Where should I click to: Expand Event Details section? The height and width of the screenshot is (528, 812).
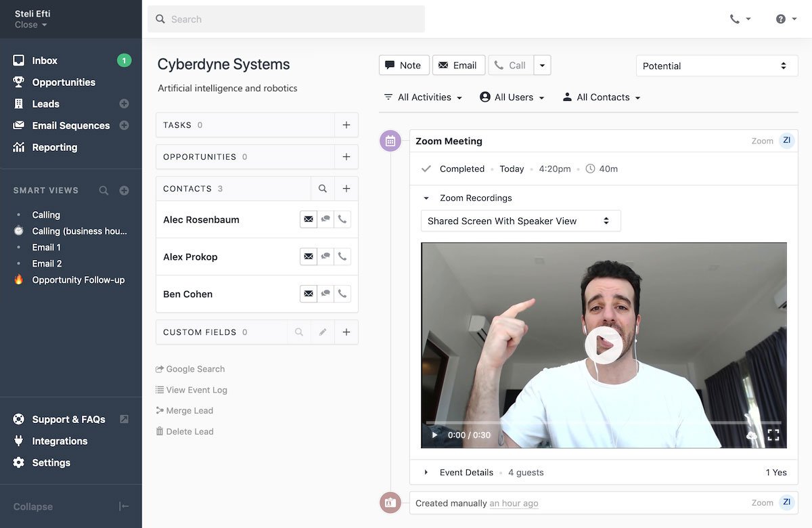click(x=426, y=472)
